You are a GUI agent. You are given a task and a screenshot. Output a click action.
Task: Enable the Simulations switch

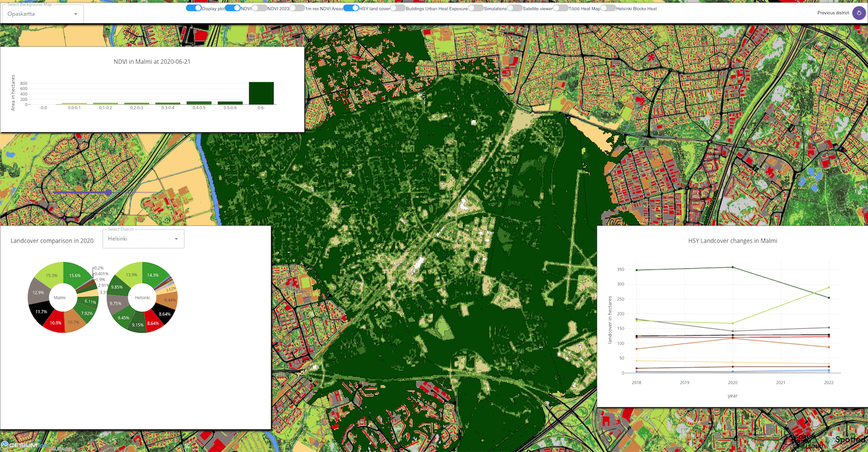pos(475,9)
